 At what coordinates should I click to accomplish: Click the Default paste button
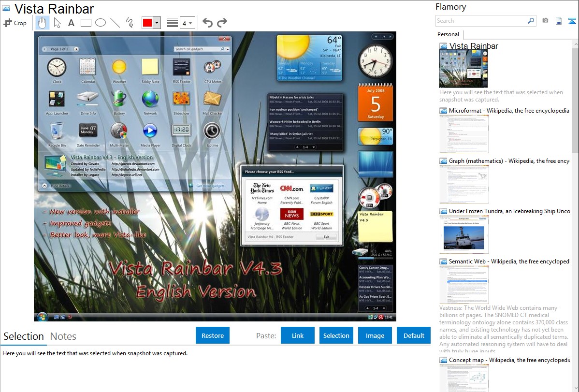(414, 335)
